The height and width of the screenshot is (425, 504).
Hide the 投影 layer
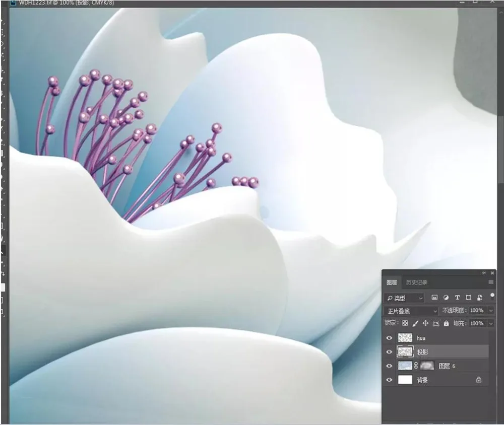pos(389,352)
